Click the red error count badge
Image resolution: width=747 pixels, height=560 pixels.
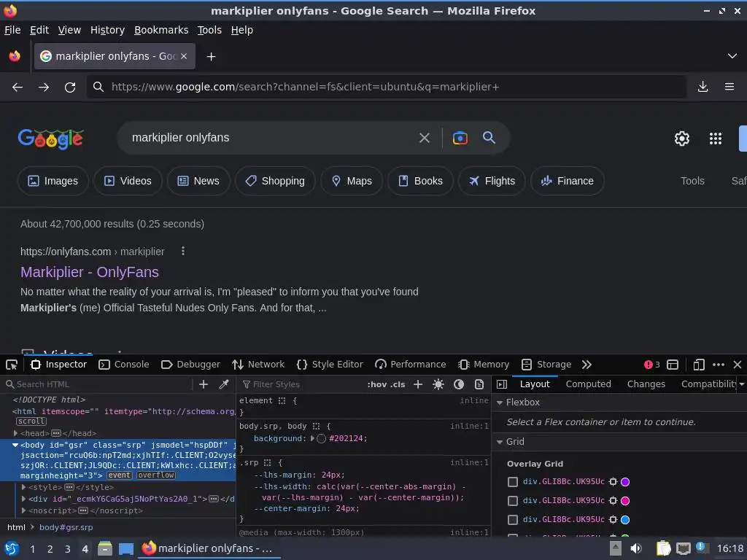651,365
